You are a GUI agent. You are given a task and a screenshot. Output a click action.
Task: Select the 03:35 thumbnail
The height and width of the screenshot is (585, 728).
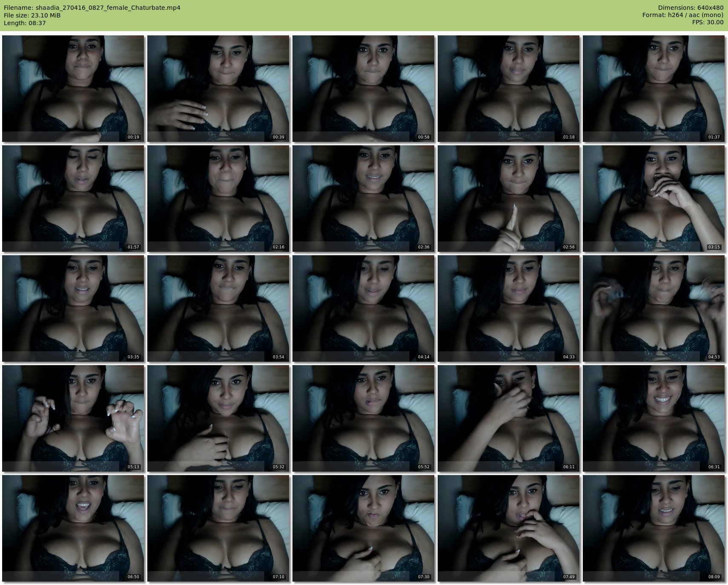point(73,308)
